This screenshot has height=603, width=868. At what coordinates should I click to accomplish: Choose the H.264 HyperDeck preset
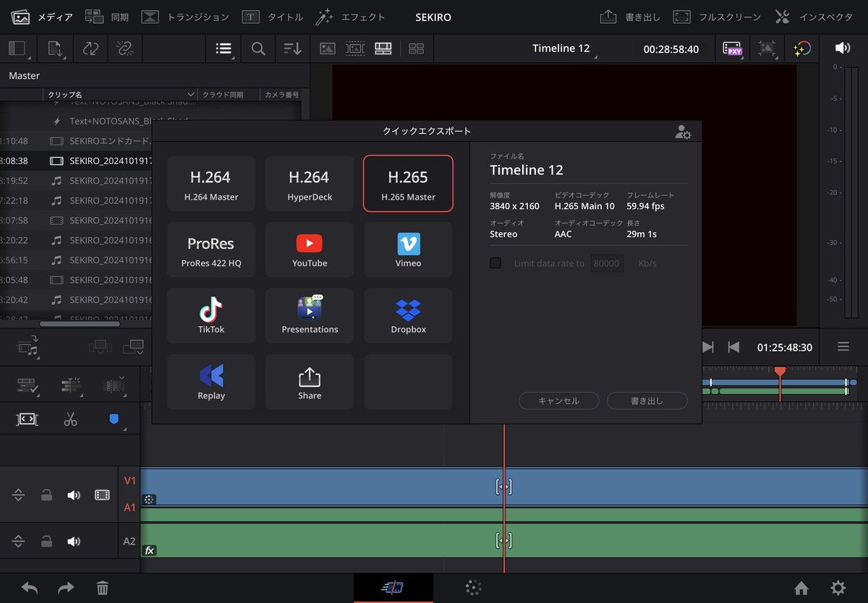point(310,184)
